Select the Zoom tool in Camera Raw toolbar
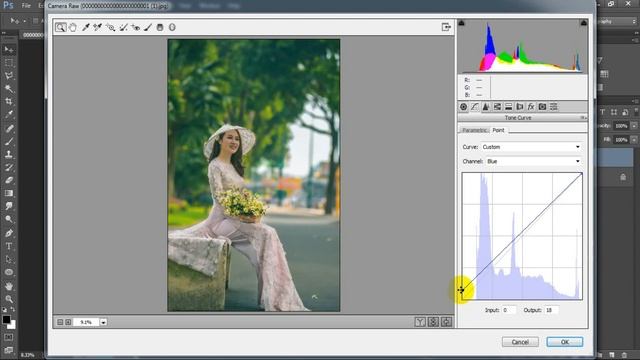Image resolution: width=640 pixels, height=360 pixels. click(x=60, y=27)
